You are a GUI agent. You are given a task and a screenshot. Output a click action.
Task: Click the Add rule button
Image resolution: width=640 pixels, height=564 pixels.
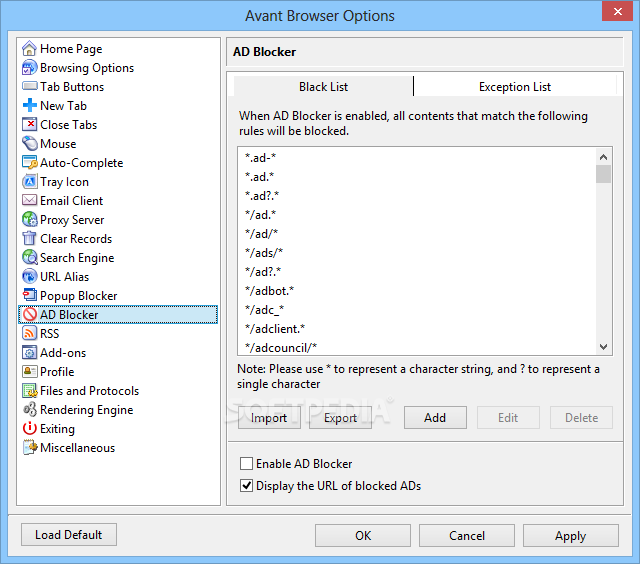point(435,417)
